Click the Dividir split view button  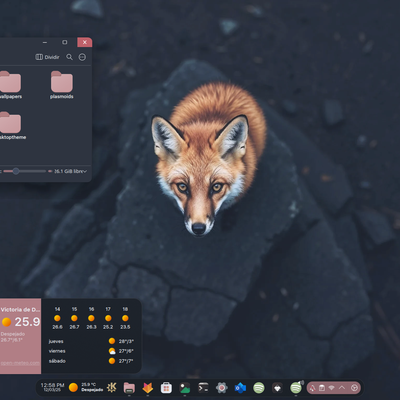pyautogui.click(x=47, y=57)
